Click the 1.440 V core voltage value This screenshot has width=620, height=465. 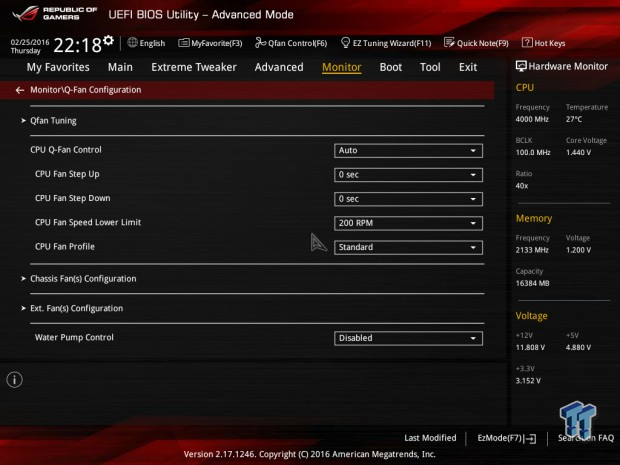tap(578, 152)
